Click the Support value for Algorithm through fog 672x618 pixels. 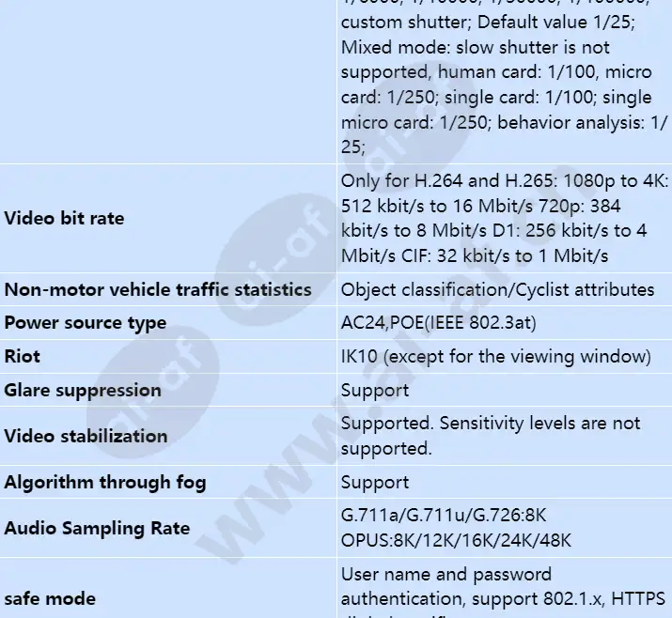pyautogui.click(x=375, y=483)
